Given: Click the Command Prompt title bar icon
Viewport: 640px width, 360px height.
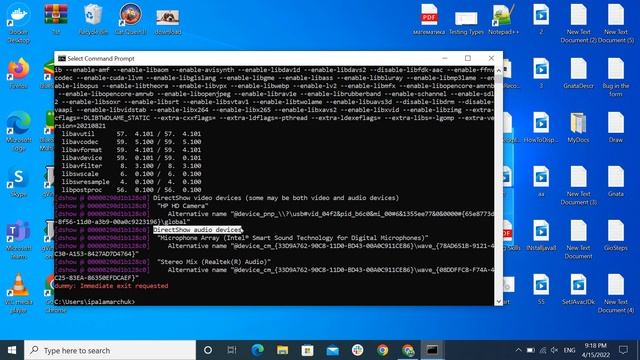Looking at the screenshot, I should point(62,58).
